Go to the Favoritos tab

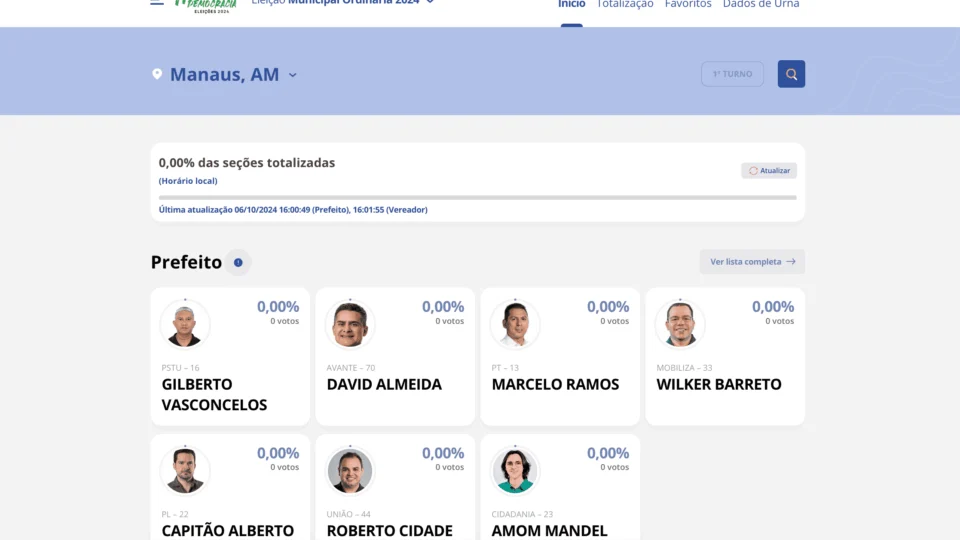coord(688,4)
